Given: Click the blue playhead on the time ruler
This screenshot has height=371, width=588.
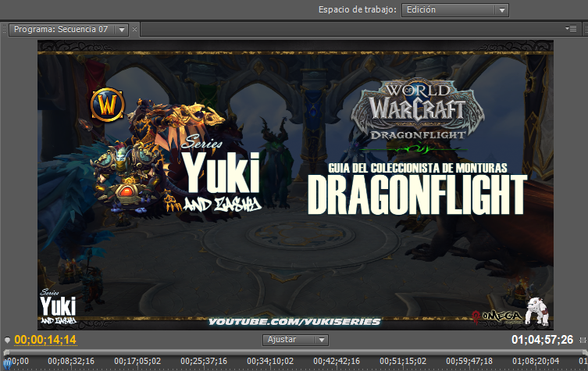Looking at the screenshot, I should tap(7, 363).
